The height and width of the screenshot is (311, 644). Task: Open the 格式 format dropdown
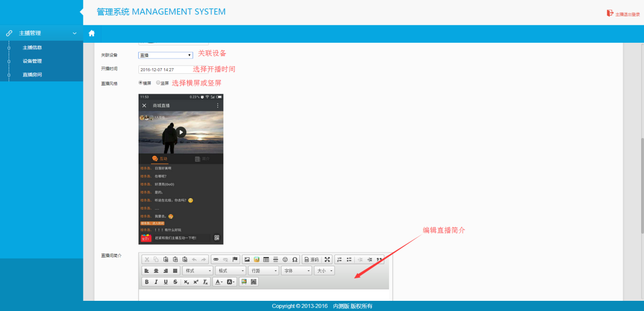[231, 271]
